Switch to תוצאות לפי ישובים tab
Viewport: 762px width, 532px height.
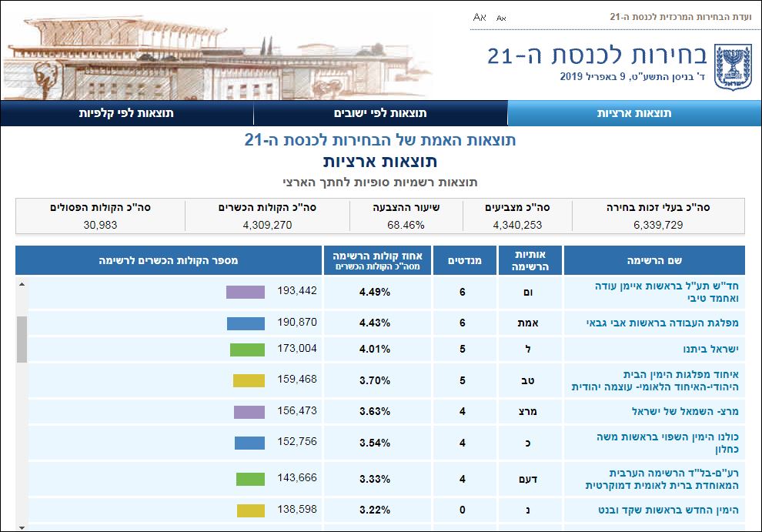coord(380,113)
